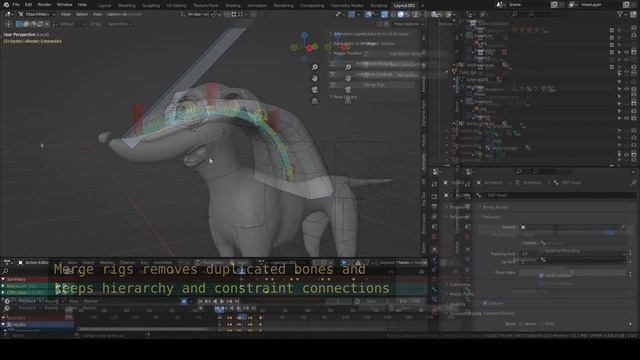Open the Pose Options dropdown
The height and width of the screenshot is (360, 640).
coord(408,24)
